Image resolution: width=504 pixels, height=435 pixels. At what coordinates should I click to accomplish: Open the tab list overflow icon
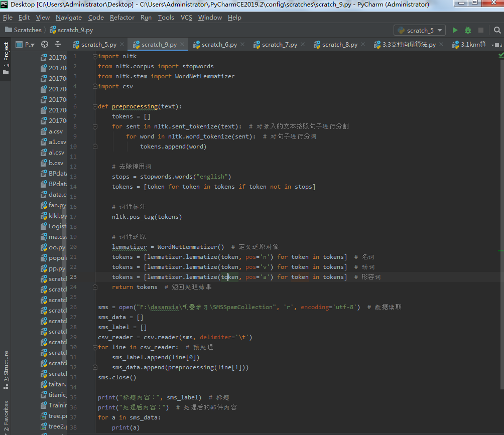(496, 45)
